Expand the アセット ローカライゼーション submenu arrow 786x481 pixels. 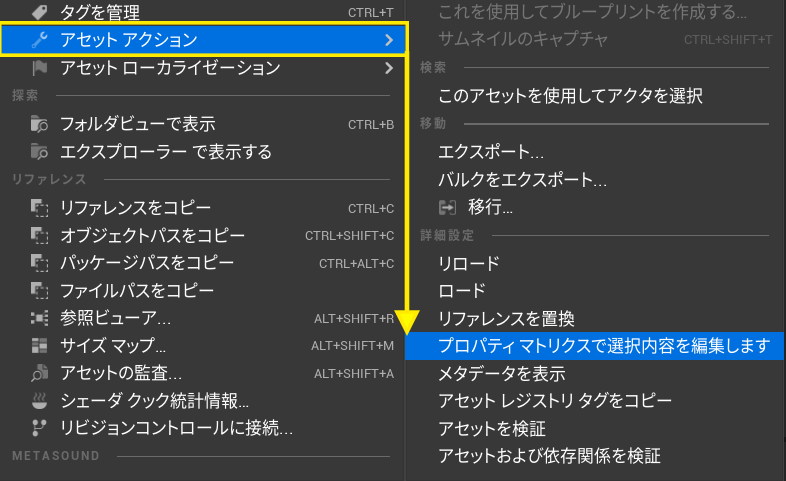pyautogui.click(x=389, y=68)
